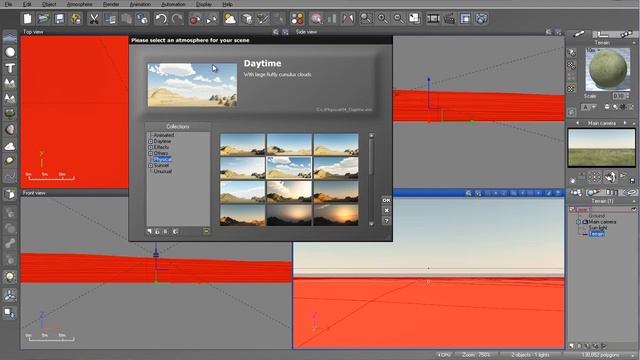This screenshot has height=360, width=640.
Task: Click the zoom in magnifier icon
Action: tap(382, 19)
